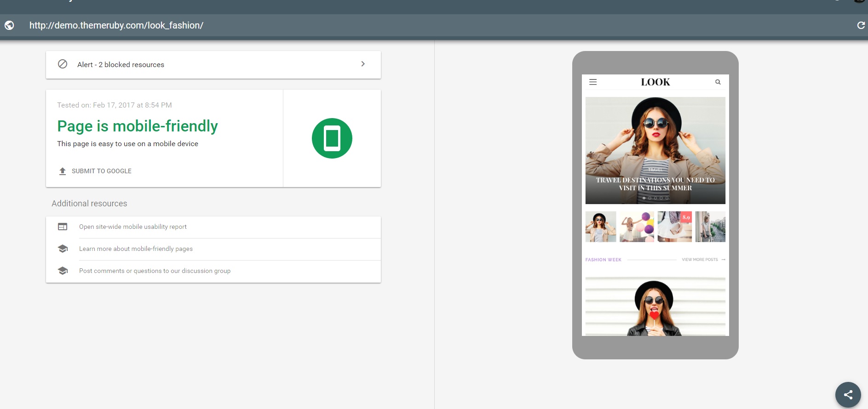
Task: Click the reload test icon in URL bar
Action: tap(861, 25)
